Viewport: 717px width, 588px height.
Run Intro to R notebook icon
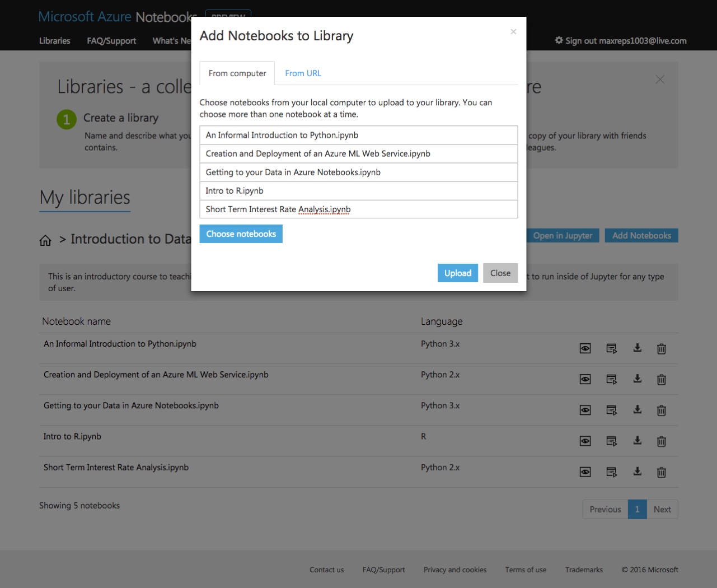click(x=611, y=441)
